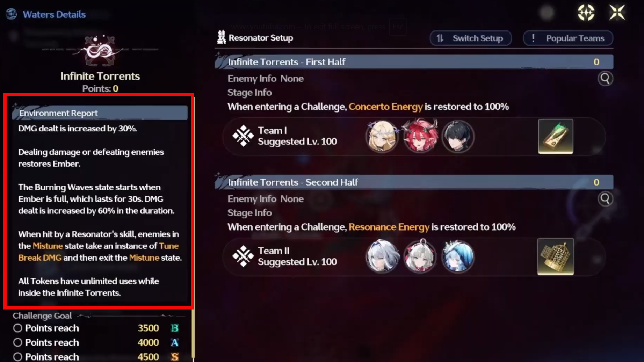Viewport: 644px width, 362px height.
Task: Click the Waters Details title icon
Action: (12, 14)
